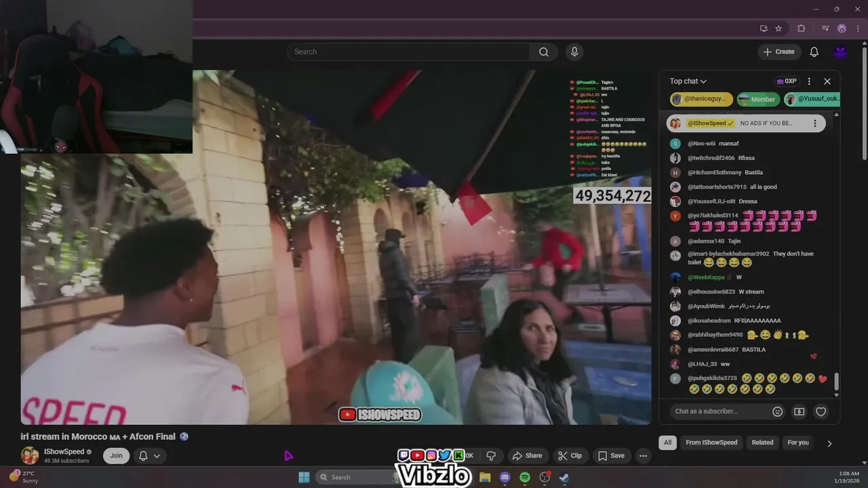Click the Join membership button

[116, 455]
